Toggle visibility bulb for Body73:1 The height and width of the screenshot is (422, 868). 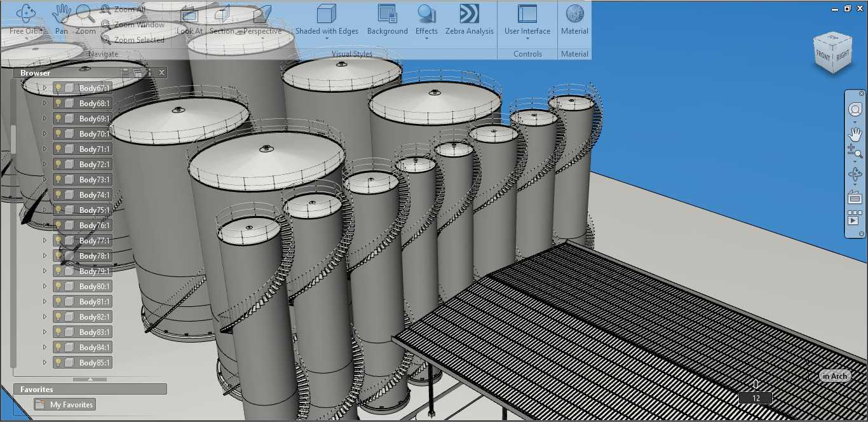[58, 179]
